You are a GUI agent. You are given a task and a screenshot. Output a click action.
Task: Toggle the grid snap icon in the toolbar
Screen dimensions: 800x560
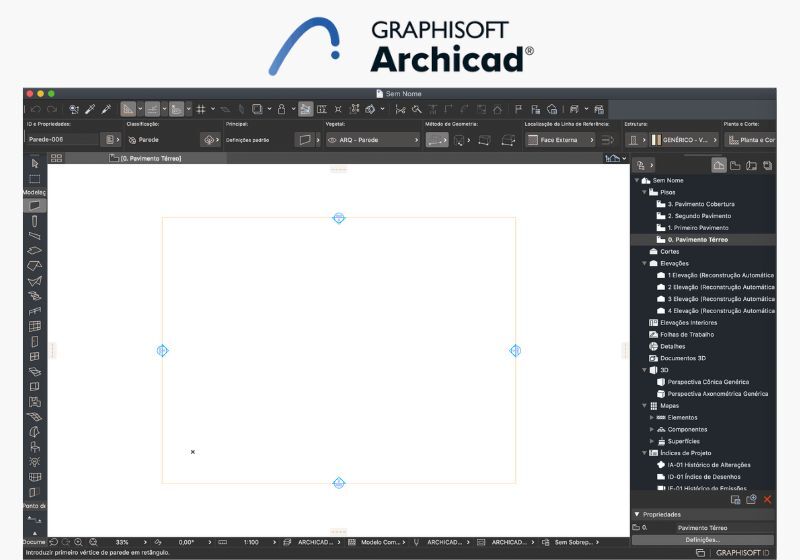[x=201, y=109]
